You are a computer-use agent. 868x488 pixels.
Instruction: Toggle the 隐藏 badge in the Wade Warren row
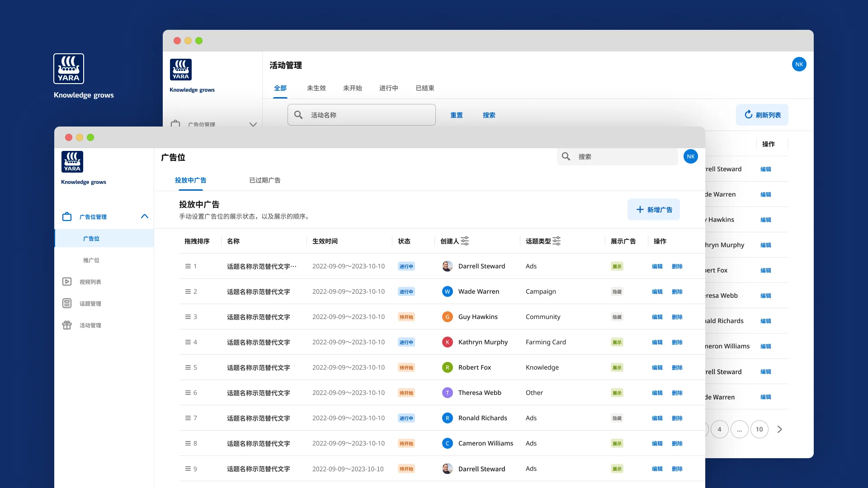click(x=617, y=291)
